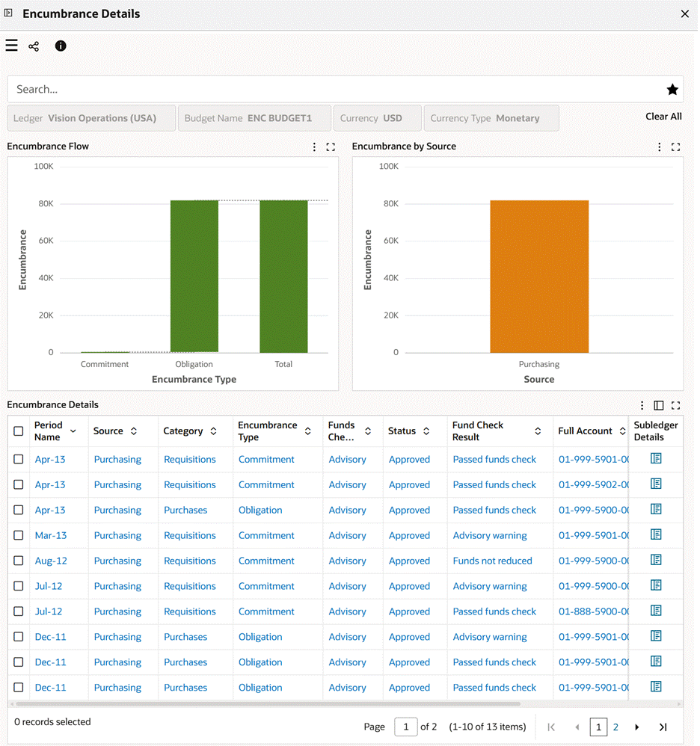Viewport: 700px width, 746px height.
Task: Open Encumbrance by Source options menu
Action: pyautogui.click(x=659, y=147)
